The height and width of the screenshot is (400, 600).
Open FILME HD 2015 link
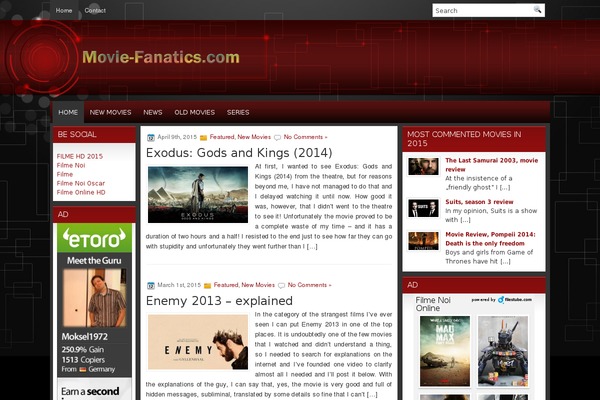point(80,156)
